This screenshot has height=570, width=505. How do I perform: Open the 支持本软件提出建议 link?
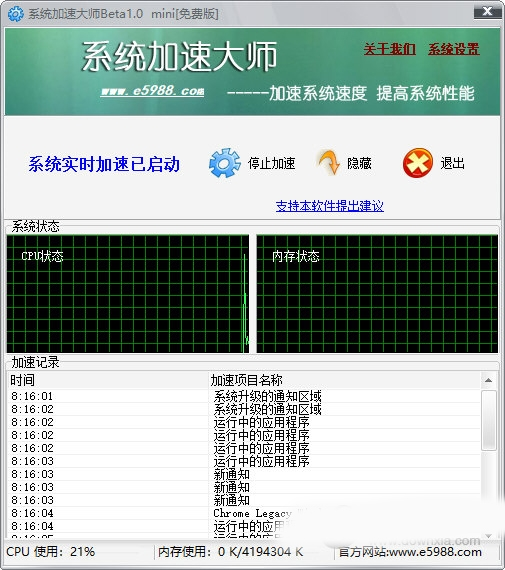[329, 206]
